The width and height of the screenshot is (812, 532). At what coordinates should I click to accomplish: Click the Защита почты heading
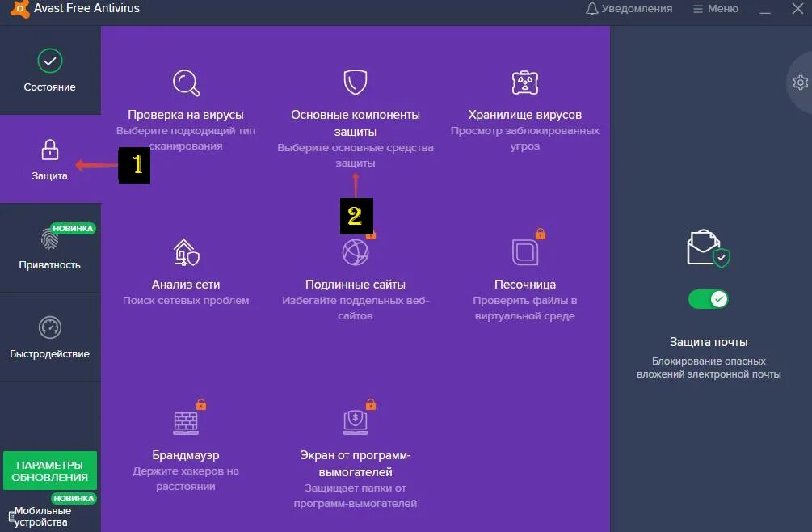(709, 342)
